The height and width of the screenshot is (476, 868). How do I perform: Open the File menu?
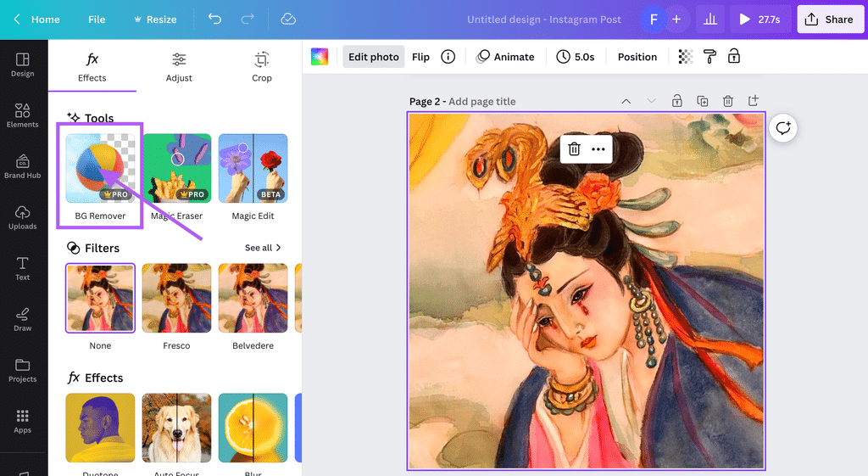point(97,19)
